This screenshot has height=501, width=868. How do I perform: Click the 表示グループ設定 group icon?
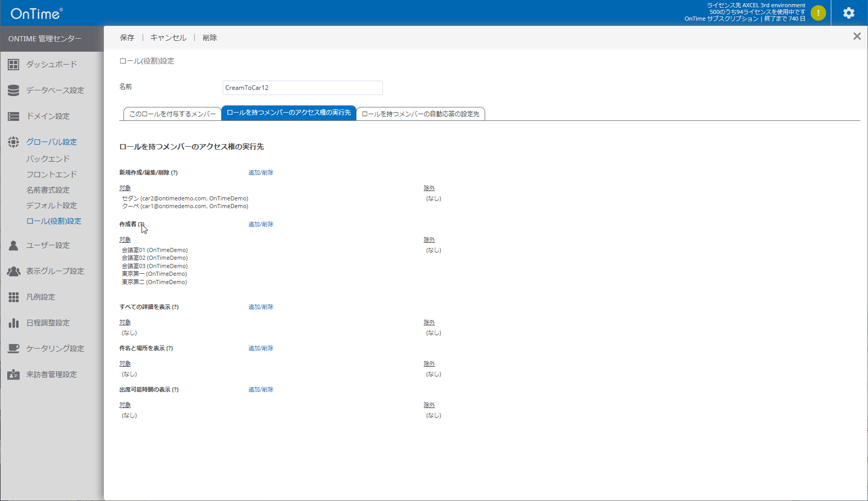(13, 271)
